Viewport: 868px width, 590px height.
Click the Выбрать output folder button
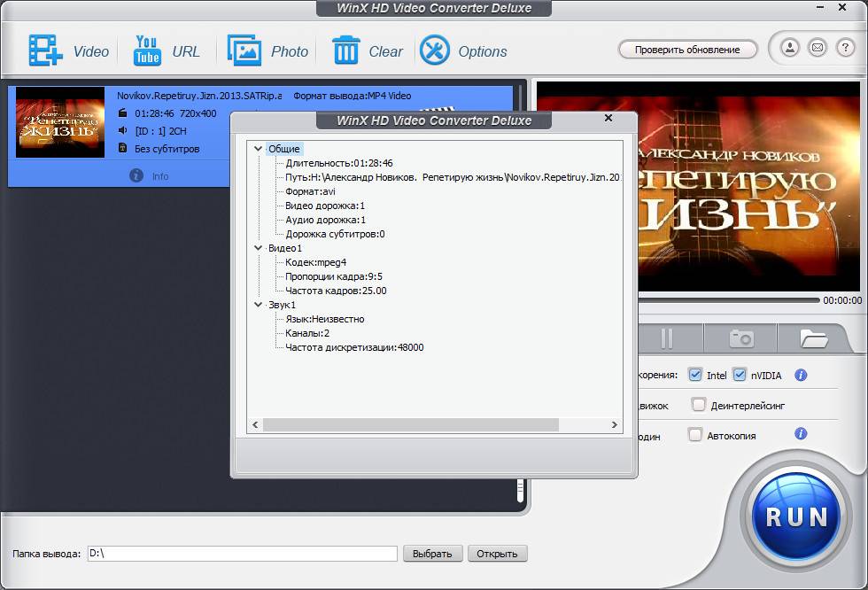pos(432,554)
